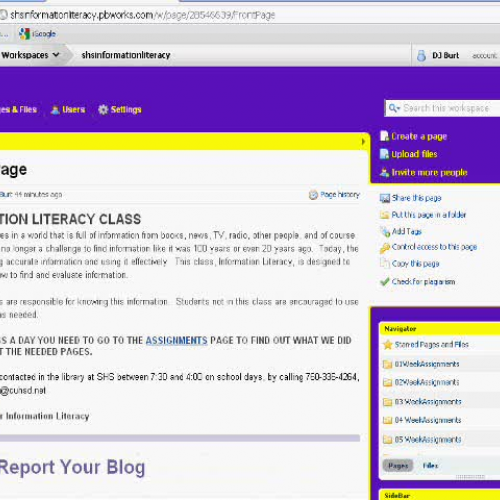This screenshot has height=500, width=500.
Task: Click the Upload files link
Action: pyautogui.click(x=414, y=154)
